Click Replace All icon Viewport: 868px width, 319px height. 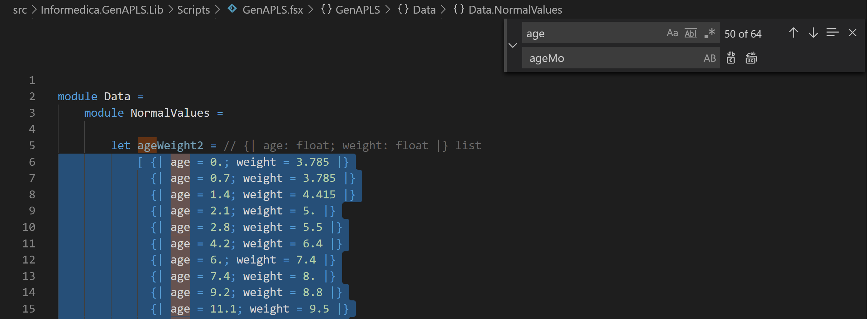coord(751,58)
